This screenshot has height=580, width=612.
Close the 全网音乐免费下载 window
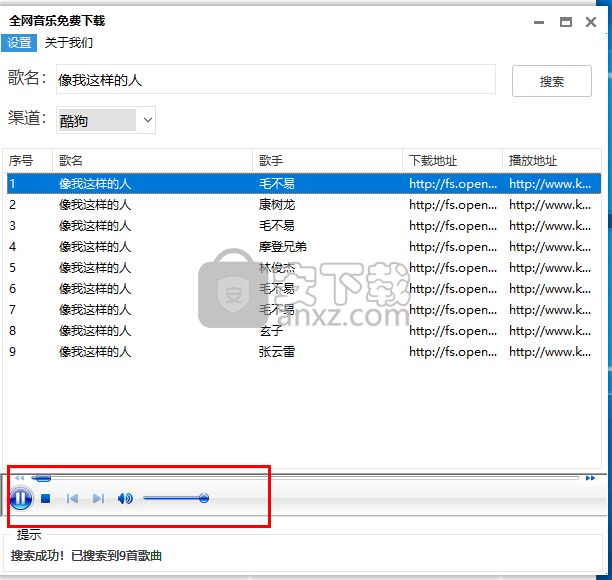coord(591,22)
